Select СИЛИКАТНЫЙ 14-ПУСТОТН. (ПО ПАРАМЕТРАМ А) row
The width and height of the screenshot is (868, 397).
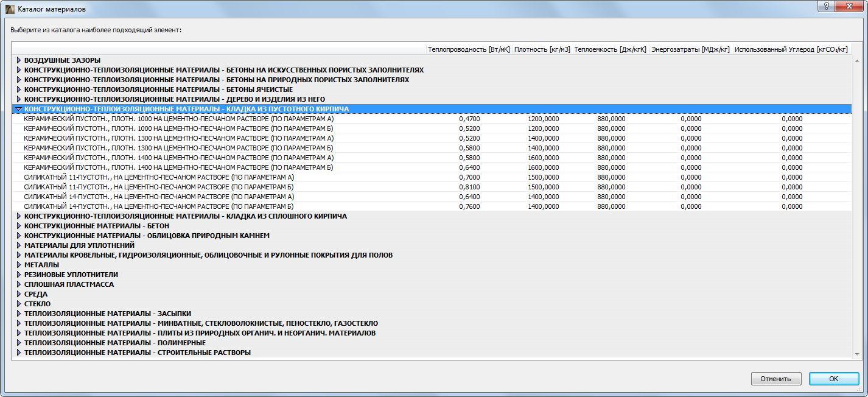[x=432, y=197]
